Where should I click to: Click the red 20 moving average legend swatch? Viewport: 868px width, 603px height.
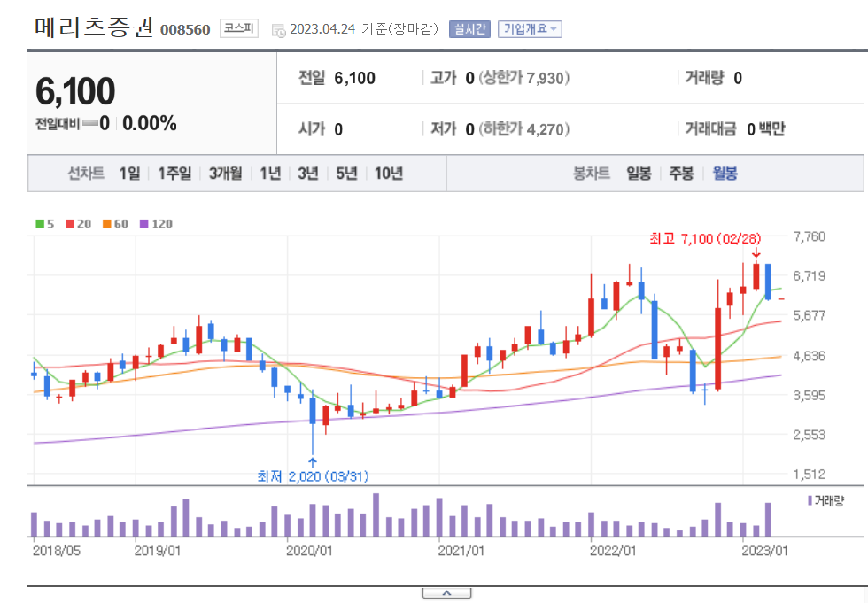[x=70, y=224]
